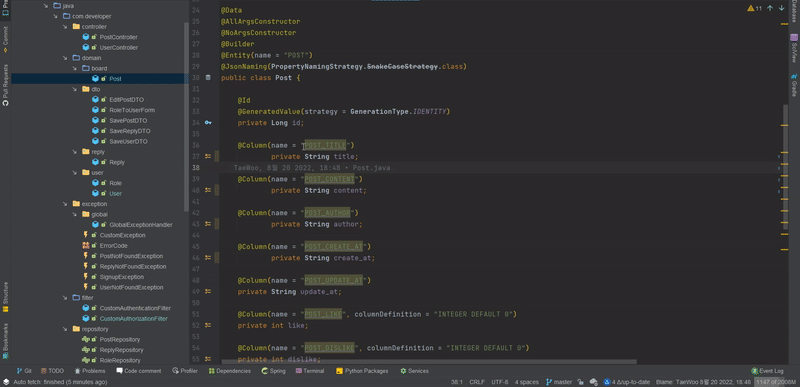Open PostController in the project tree

coord(118,37)
